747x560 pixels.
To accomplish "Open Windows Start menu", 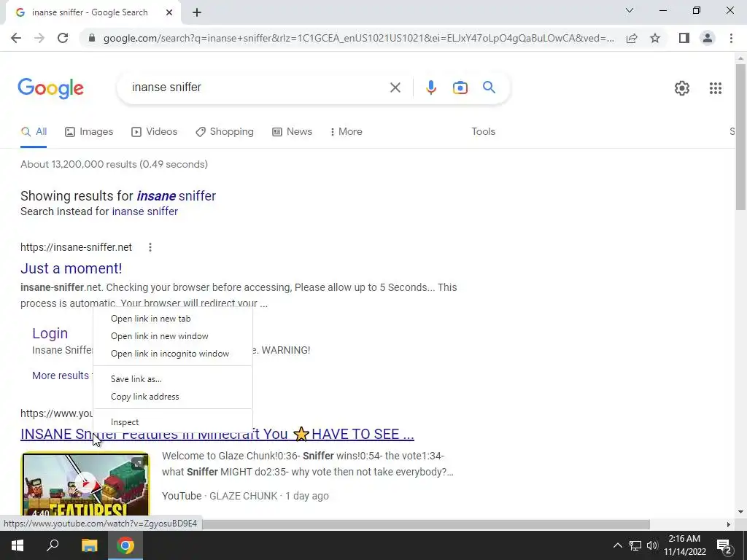I will [x=18, y=545].
